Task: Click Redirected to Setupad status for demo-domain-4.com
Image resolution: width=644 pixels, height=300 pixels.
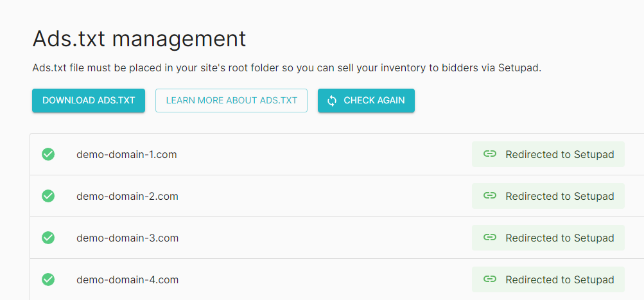Action: (x=548, y=279)
